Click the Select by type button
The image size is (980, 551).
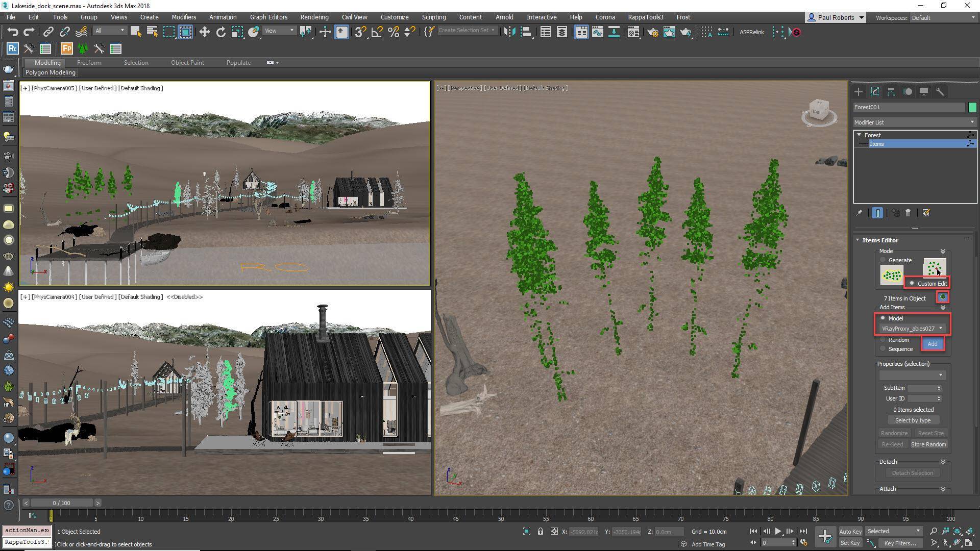(x=913, y=420)
